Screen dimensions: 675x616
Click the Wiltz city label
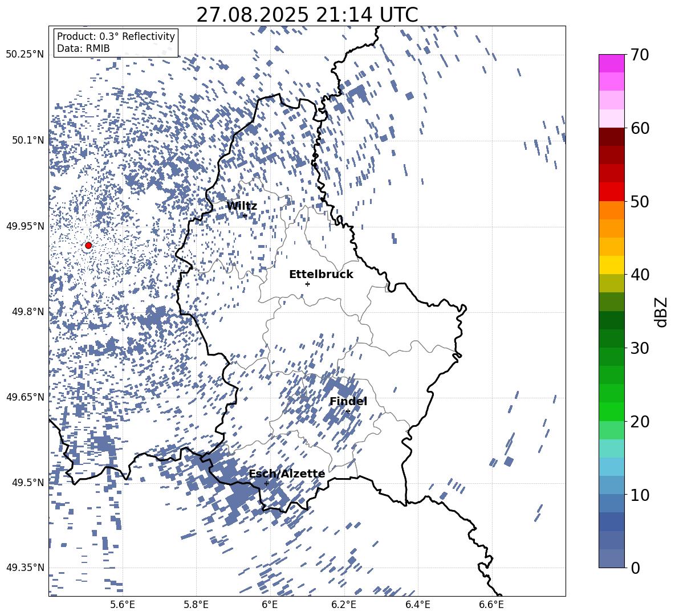click(x=242, y=206)
